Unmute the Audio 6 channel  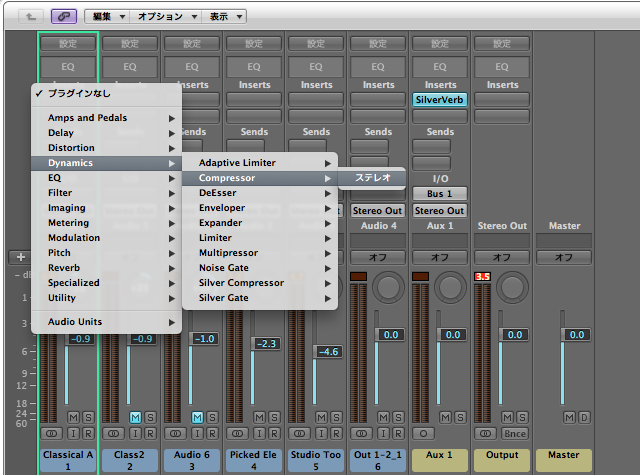(198, 417)
